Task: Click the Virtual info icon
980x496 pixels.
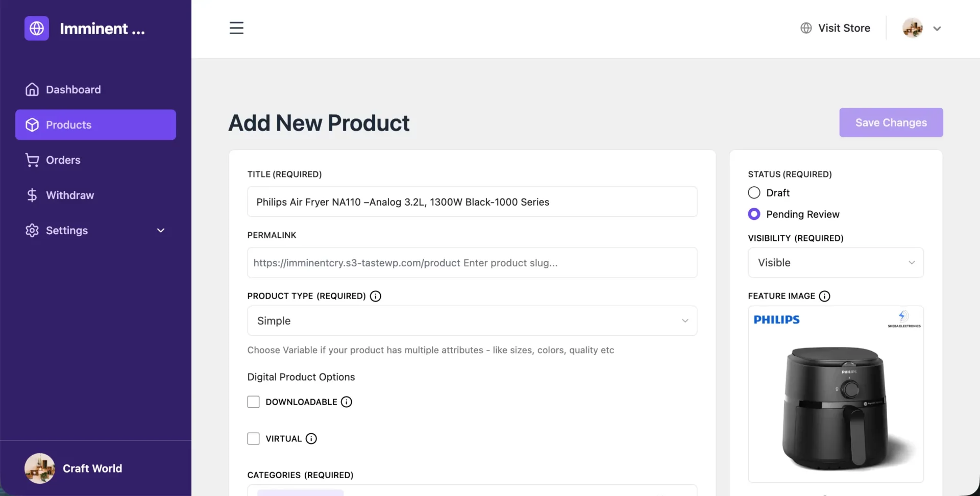Action: (311, 438)
